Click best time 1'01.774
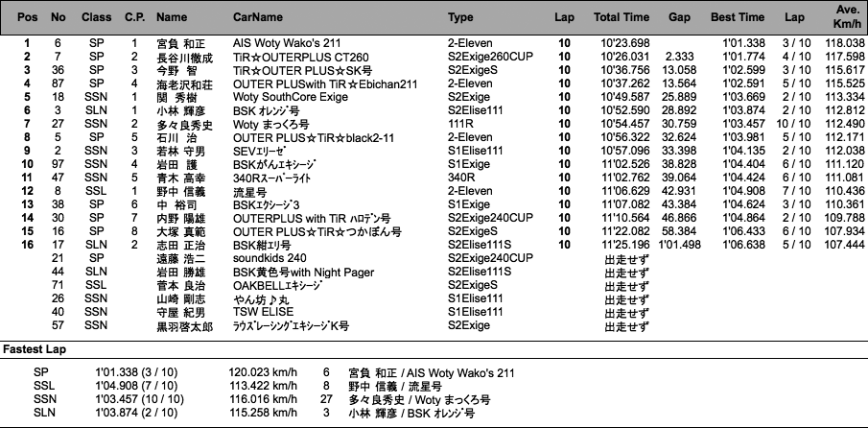 [743, 57]
